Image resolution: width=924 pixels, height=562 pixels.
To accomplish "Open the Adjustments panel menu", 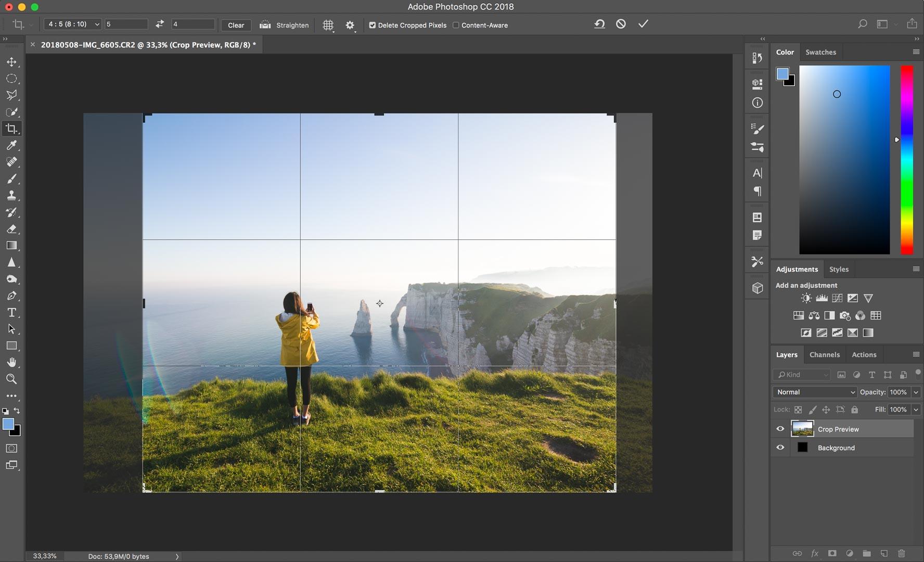I will coord(916,269).
